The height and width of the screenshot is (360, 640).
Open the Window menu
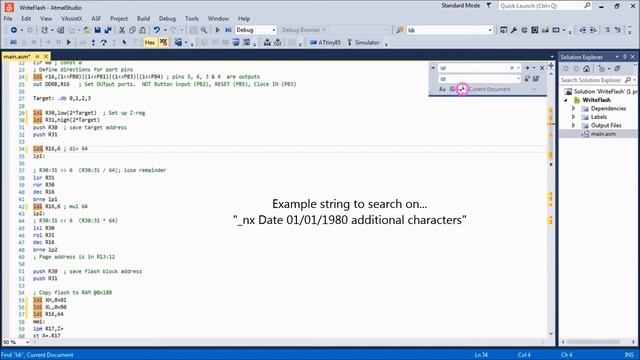218,19
